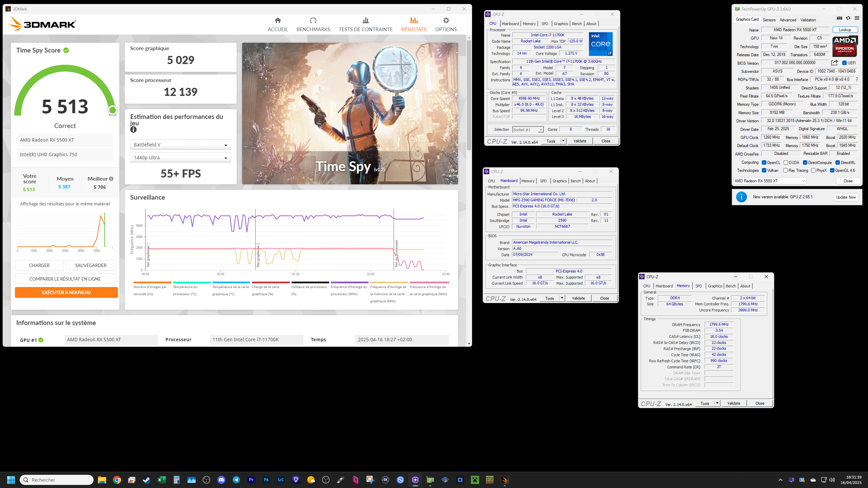The height and width of the screenshot is (488, 868).
Task: Click the purple CPU clock frequency legend swatch
Action: click(350, 282)
